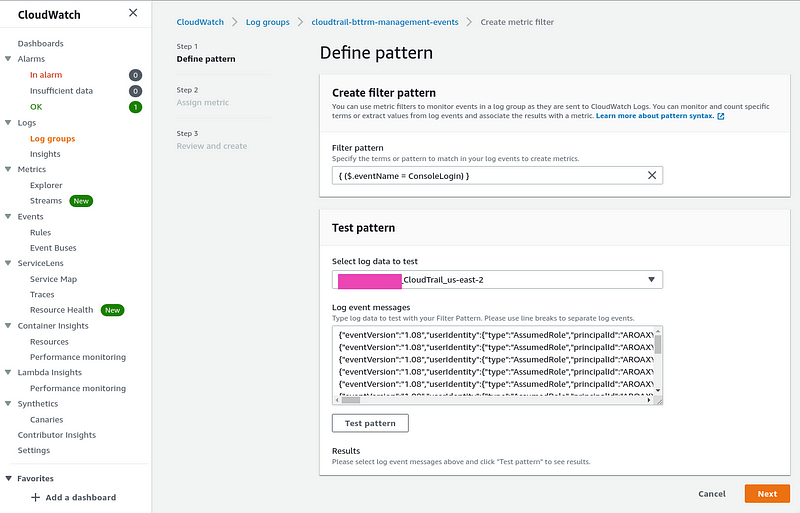
Task: Open Lambda Insights Performance monitoring
Action: pos(78,388)
